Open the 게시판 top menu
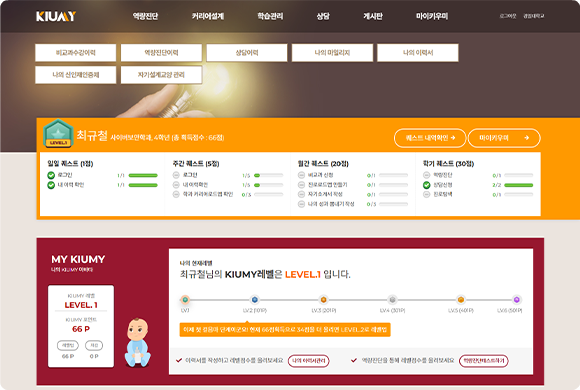The height and width of the screenshot is (390, 580). click(x=373, y=16)
